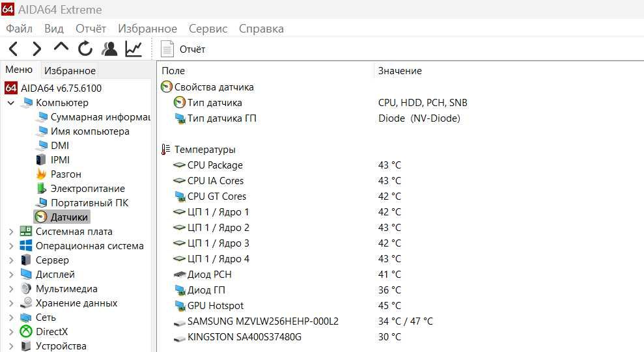Expand the Дисплей node
The image size is (644, 352).
pos(11,275)
